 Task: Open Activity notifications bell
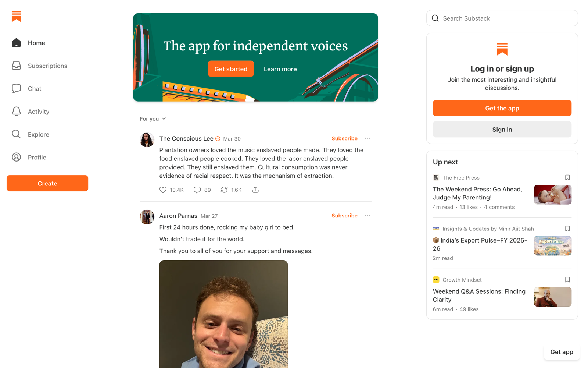pos(17,112)
